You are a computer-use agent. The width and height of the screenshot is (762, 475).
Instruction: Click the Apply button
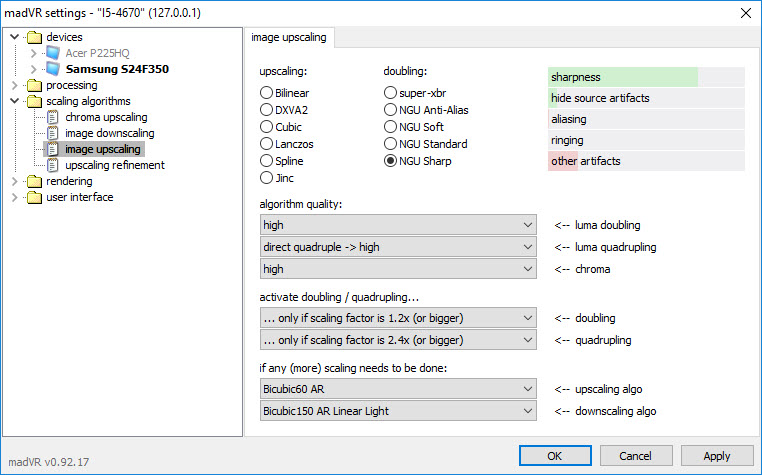pyautogui.click(x=717, y=456)
